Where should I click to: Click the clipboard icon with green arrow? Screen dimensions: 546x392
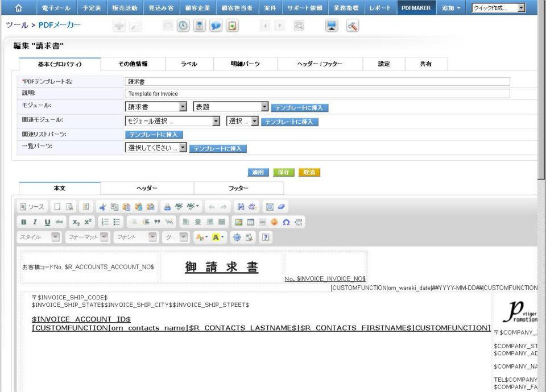232,26
